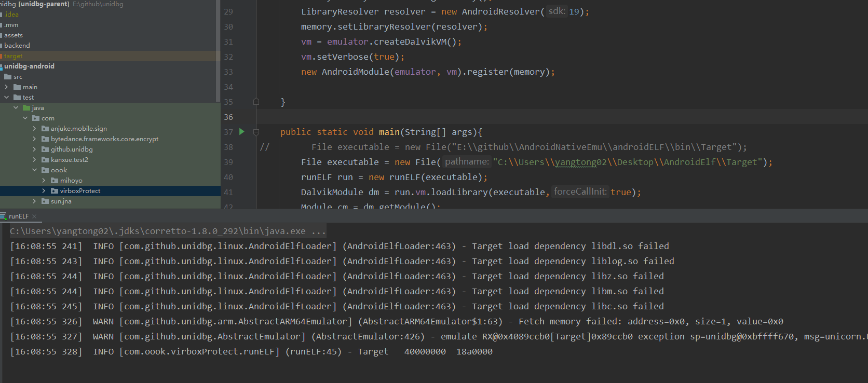Click the forceCallInit parameter hint
This screenshot has width=868, height=383.
(580, 192)
